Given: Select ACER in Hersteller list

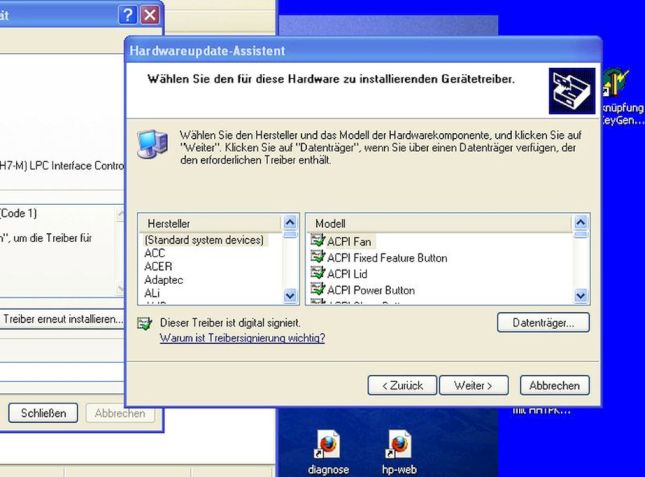Looking at the screenshot, I should click(158, 266).
